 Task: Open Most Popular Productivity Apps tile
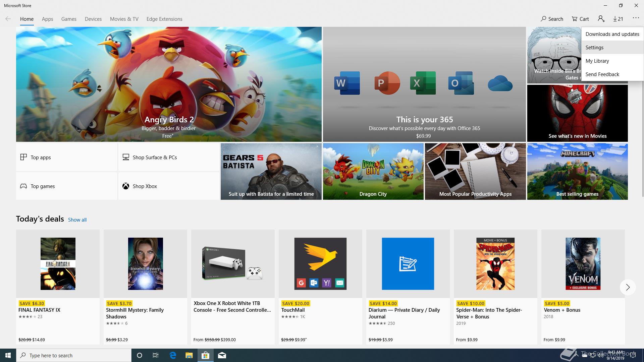pos(475,172)
